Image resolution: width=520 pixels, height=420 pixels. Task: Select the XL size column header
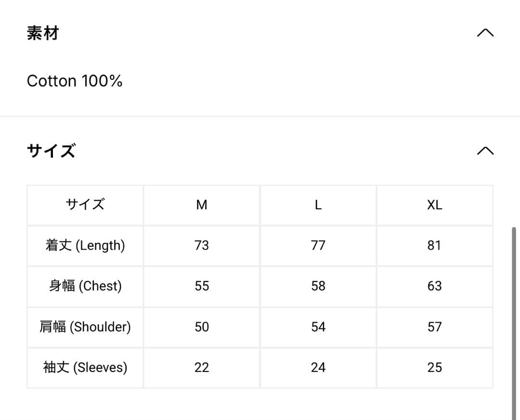pyautogui.click(x=434, y=205)
